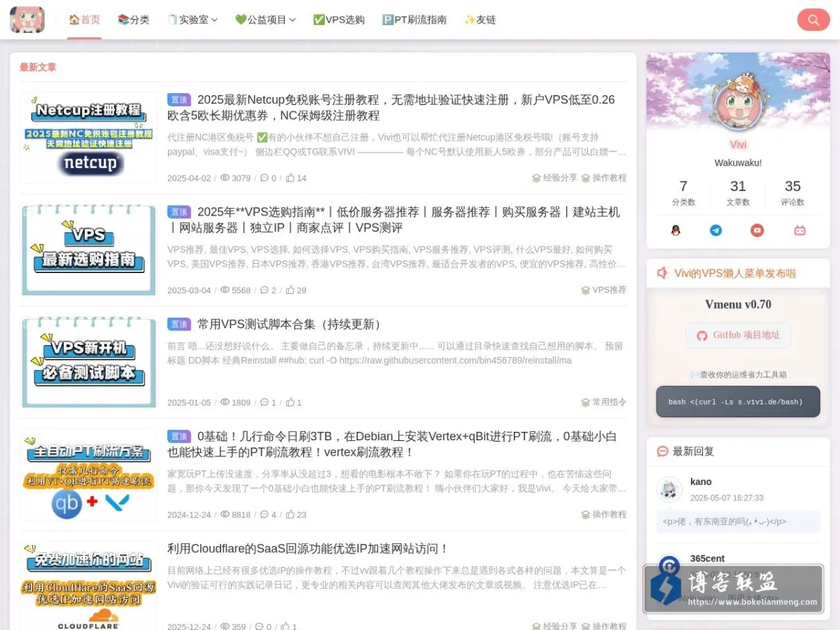Open kano's reply about 东南亚
Viewport: 840px width, 630px height.
click(738, 521)
